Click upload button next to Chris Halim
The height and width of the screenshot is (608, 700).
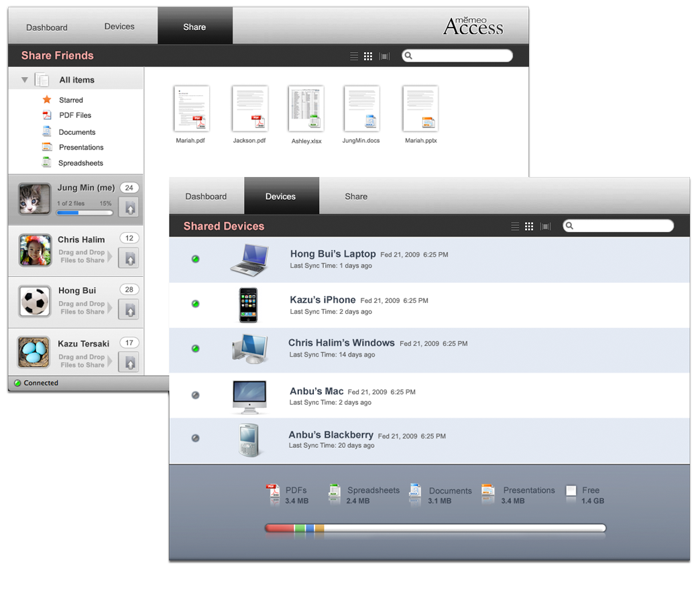(129, 257)
